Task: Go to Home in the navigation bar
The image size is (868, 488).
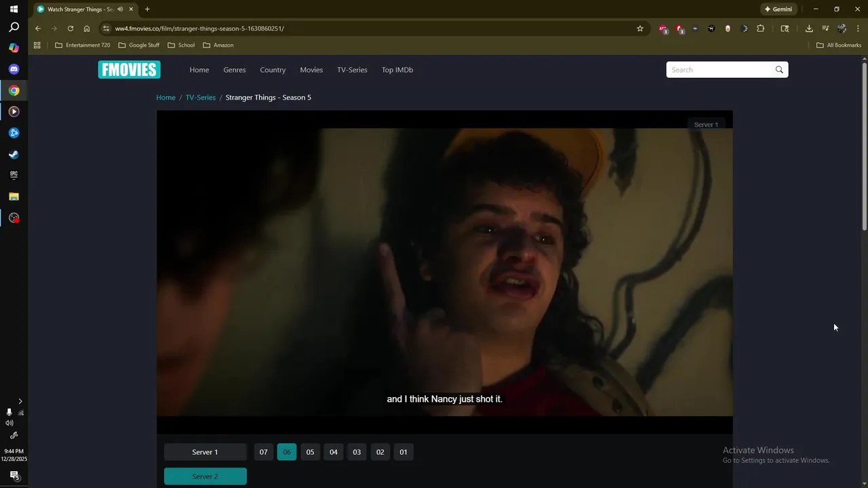Action: (199, 70)
